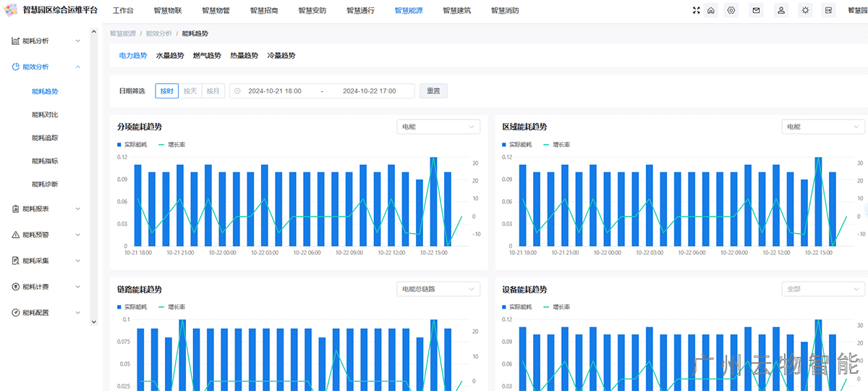Screen dimensions: 868x391
Task: Select the 按天 daily filter option
Action: [190, 91]
